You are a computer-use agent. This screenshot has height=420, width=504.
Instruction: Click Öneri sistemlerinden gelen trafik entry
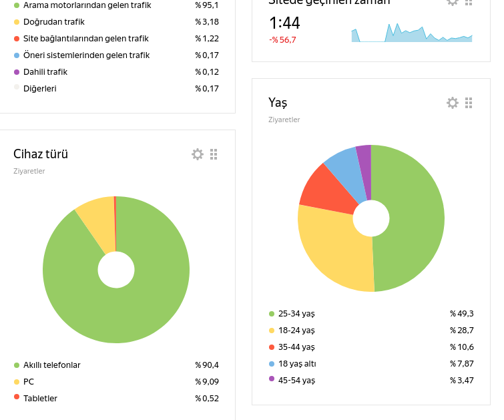click(x=87, y=55)
